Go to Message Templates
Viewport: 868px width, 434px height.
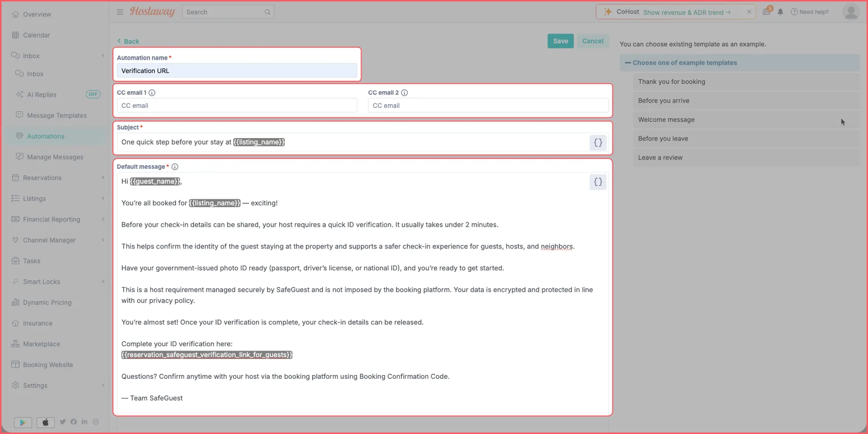point(57,115)
